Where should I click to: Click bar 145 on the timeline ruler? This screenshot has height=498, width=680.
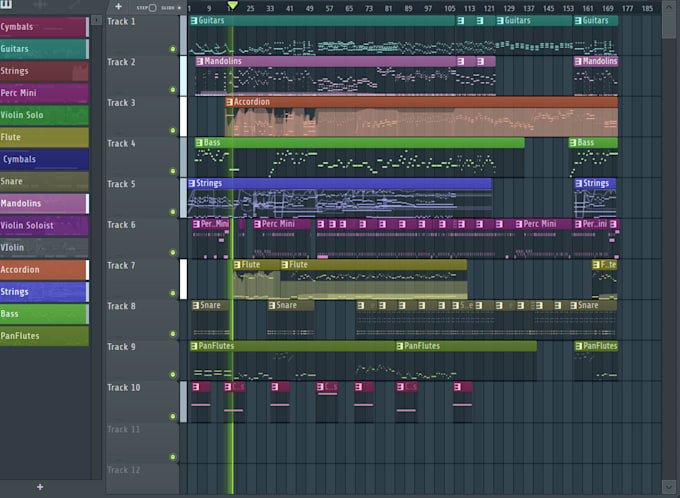tap(548, 8)
